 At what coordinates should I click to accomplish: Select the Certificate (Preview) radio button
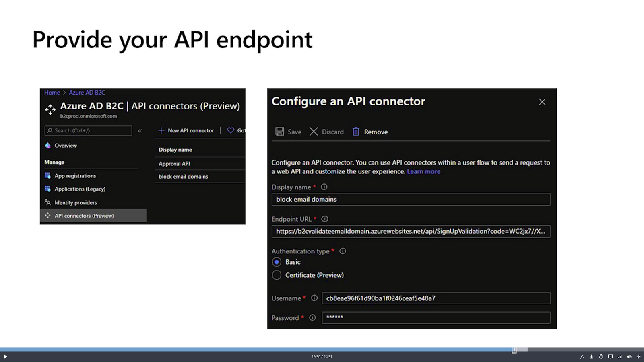pos(277,275)
